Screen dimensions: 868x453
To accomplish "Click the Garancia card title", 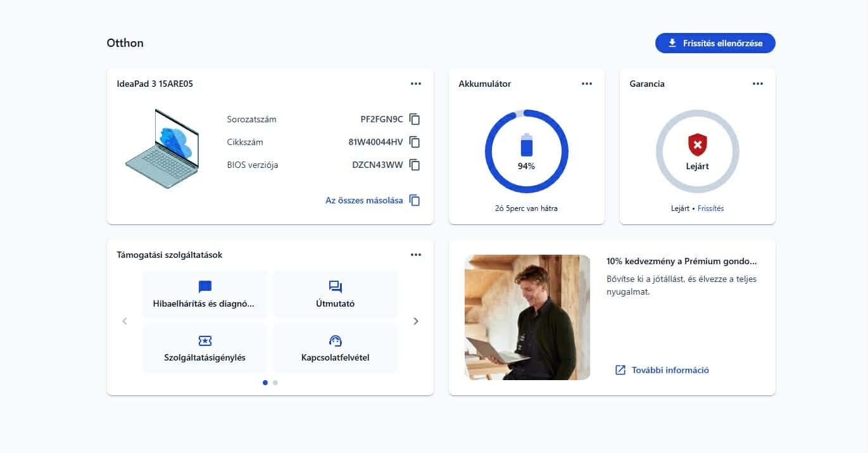I will tap(647, 84).
